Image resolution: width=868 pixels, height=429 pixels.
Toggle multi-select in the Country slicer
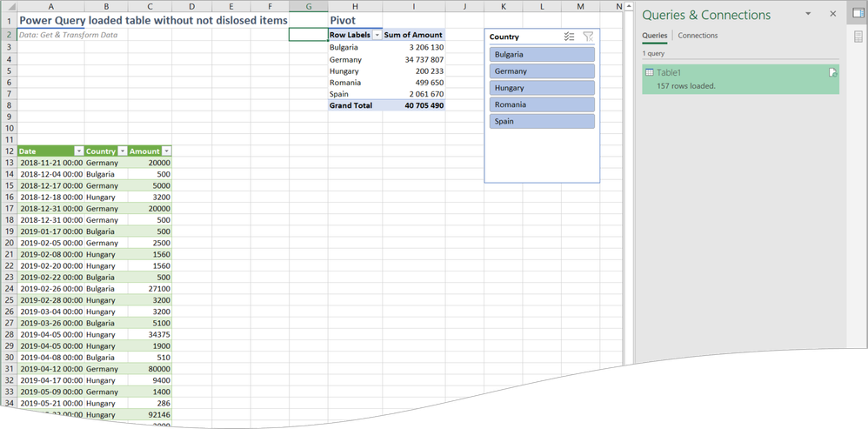569,37
